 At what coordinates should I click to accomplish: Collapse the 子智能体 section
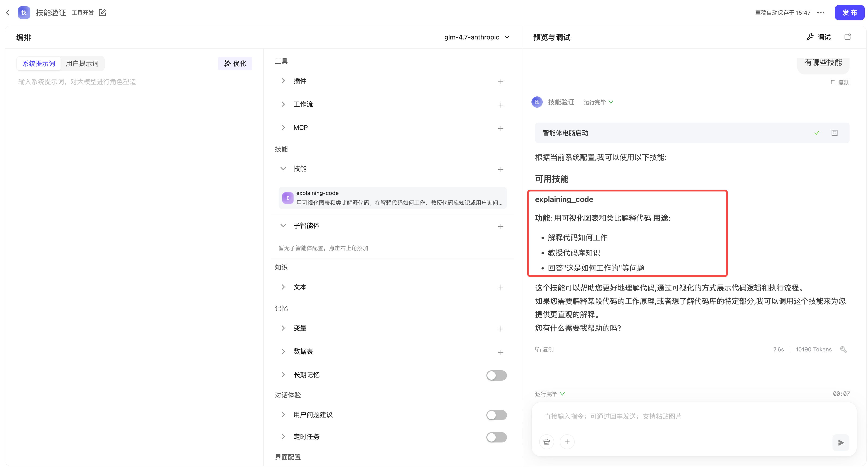pyautogui.click(x=283, y=226)
